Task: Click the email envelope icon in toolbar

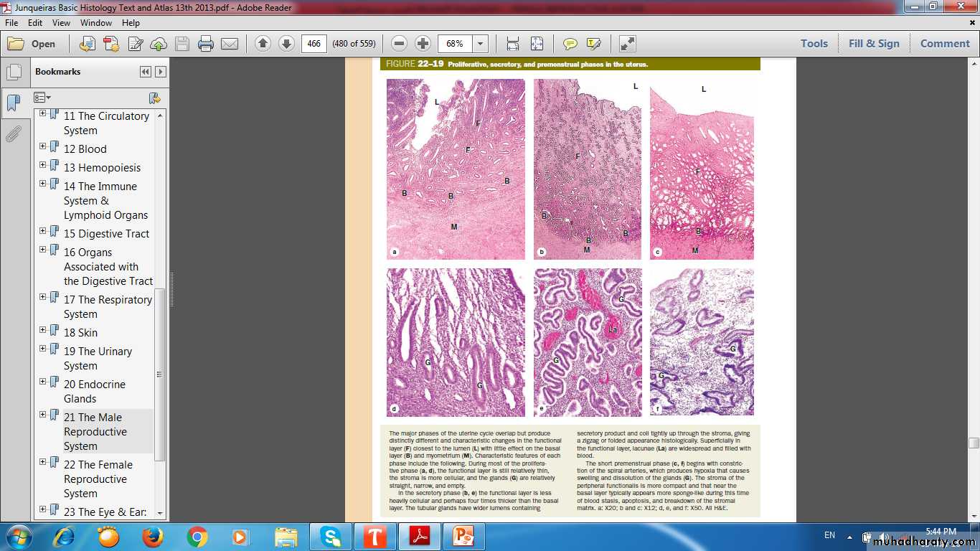Action: pyautogui.click(x=230, y=44)
